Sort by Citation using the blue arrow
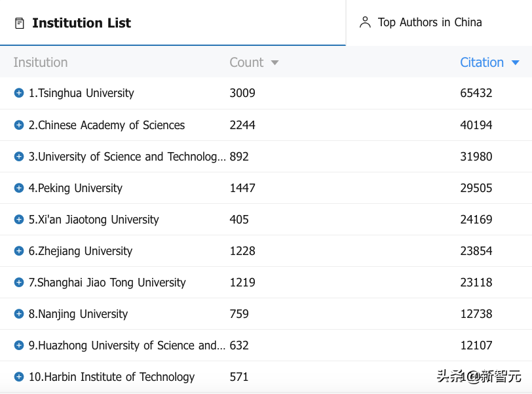532x394 pixels. [x=515, y=63]
